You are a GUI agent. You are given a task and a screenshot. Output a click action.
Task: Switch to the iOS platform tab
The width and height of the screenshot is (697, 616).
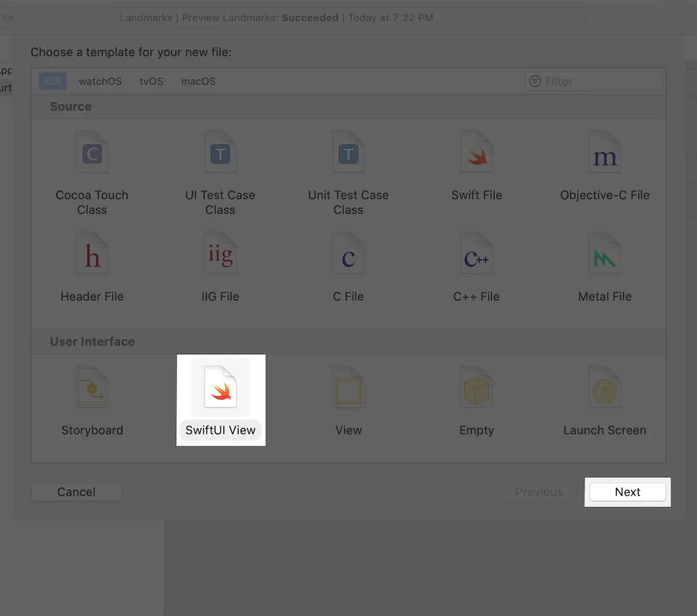pos(53,82)
